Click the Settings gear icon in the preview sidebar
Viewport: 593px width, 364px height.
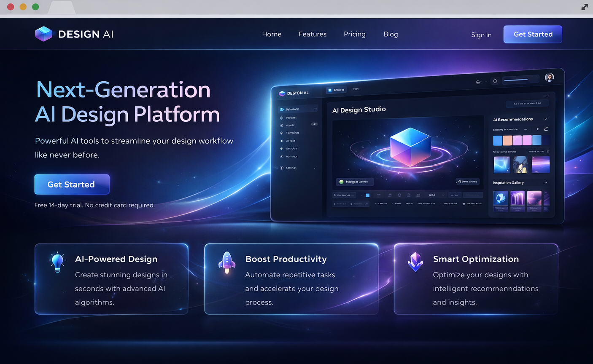point(282,168)
